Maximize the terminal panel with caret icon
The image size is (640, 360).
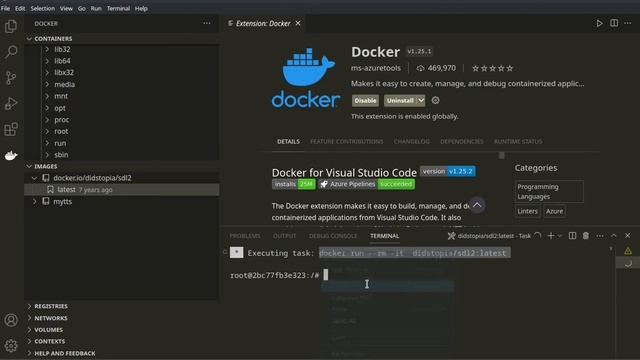pos(613,236)
